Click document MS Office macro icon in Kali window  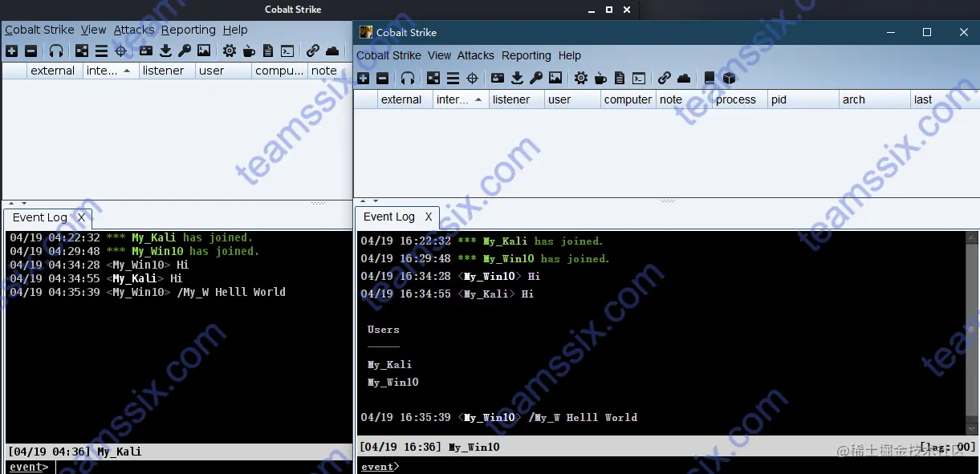[x=268, y=51]
